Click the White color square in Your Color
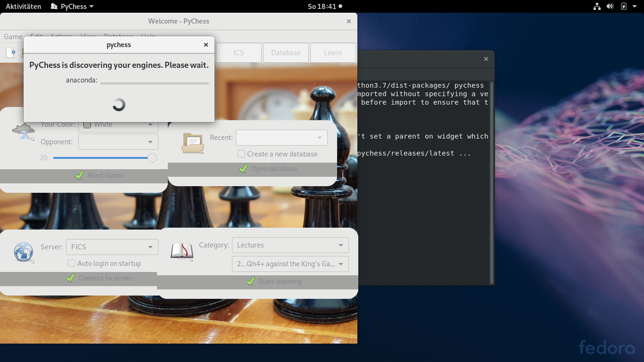Image resolution: width=644 pixels, height=362 pixels. click(87, 124)
